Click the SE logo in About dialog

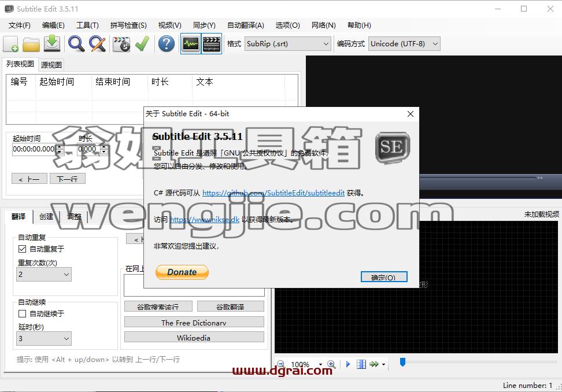coord(393,147)
